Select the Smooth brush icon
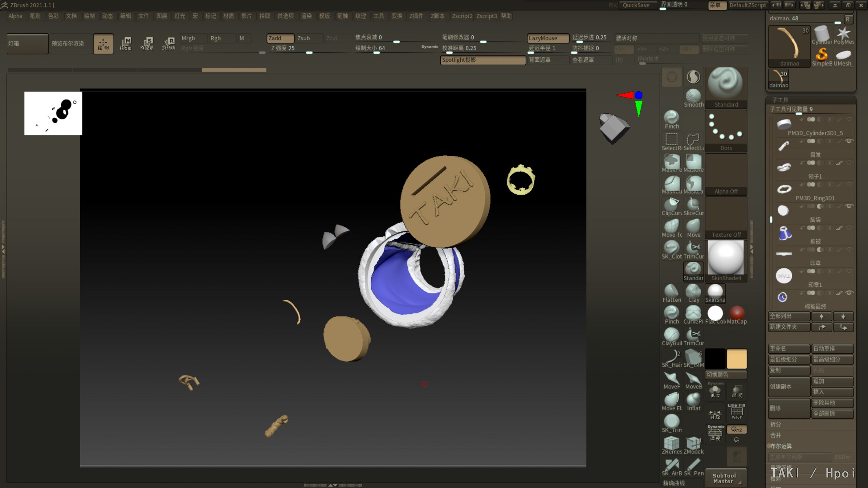 point(693,98)
